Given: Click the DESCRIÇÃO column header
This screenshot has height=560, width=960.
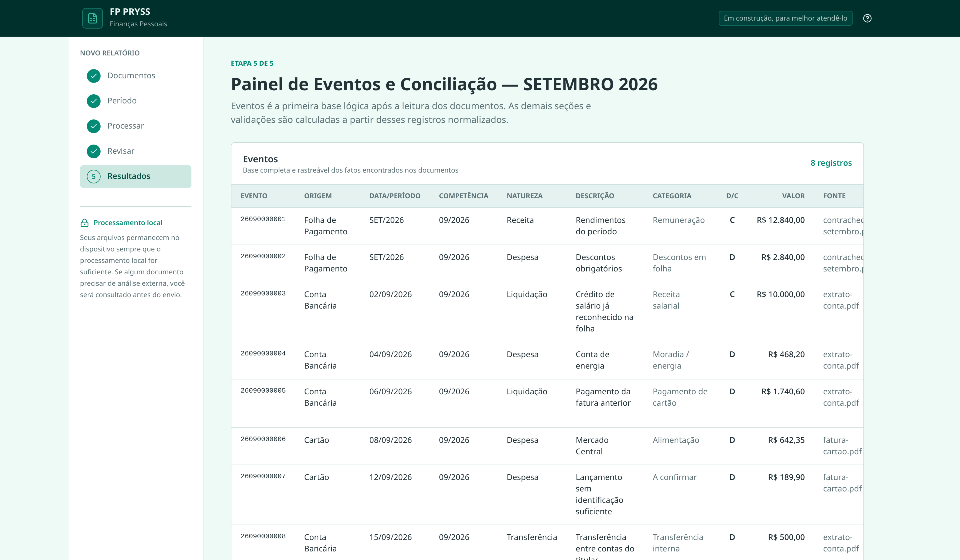Looking at the screenshot, I should tap(595, 196).
